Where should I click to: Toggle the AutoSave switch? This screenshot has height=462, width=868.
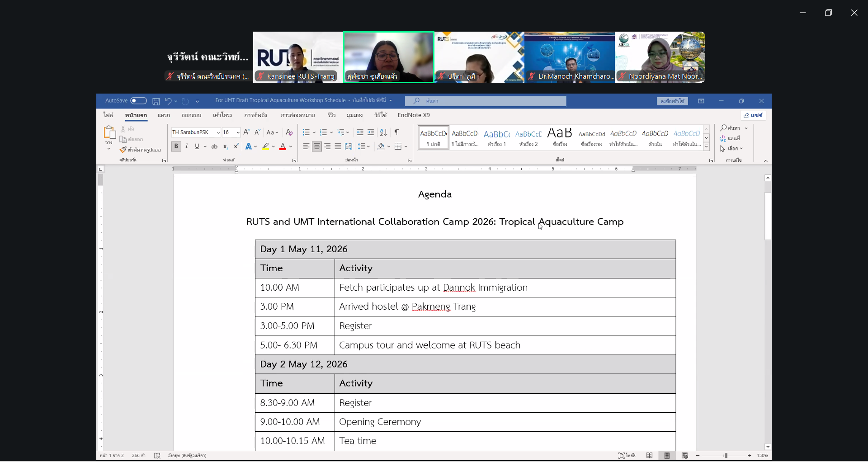coord(138,101)
